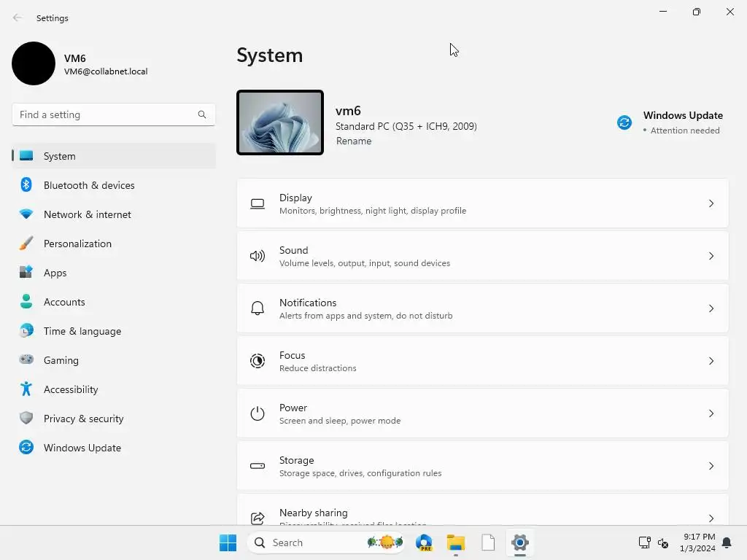Click the Focus target icon
Image resolution: width=747 pixels, height=560 pixels.
coord(258,361)
